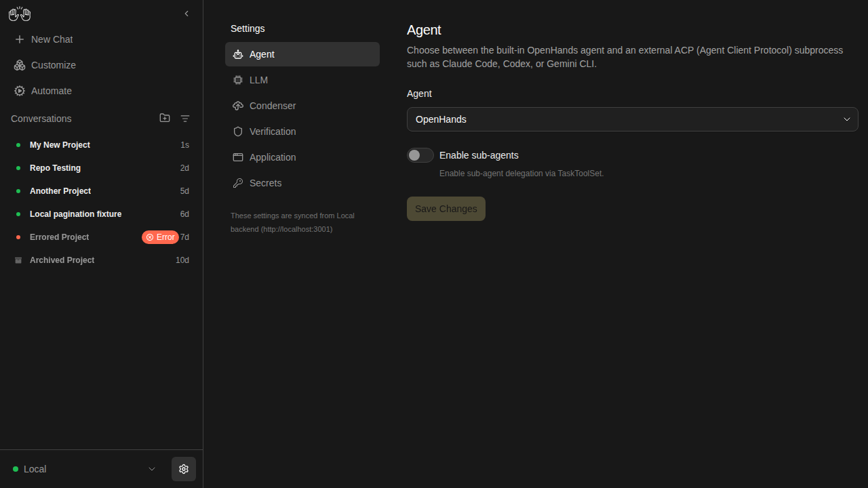
Task: Click the robot icon next to Agent
Action: [238, 54]
